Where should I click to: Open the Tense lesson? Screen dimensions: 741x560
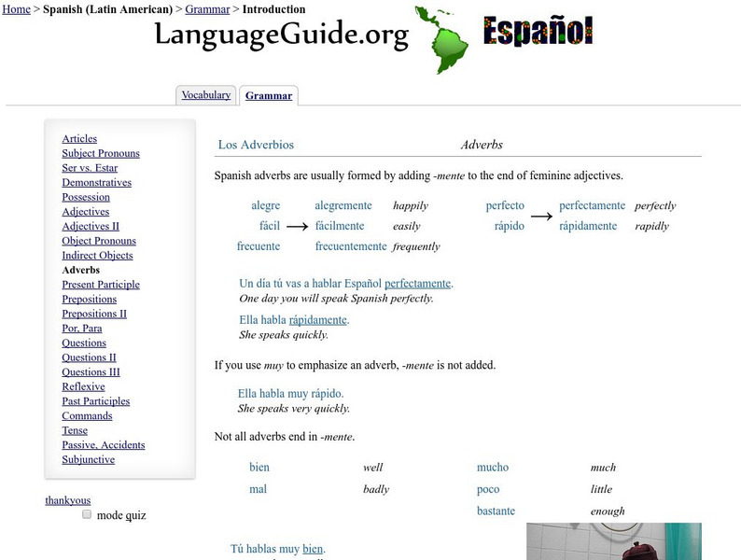(x=75, y=430)
